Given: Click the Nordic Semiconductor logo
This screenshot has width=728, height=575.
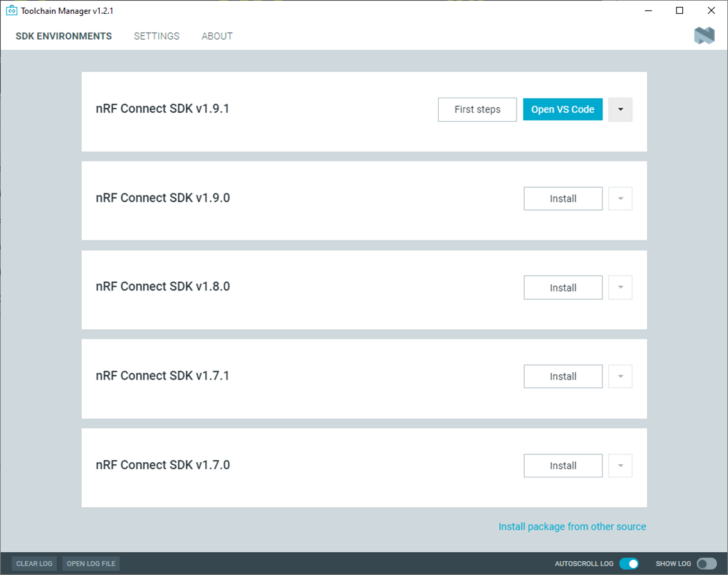Looking at the screenshot, I should (x=704, y=35).
